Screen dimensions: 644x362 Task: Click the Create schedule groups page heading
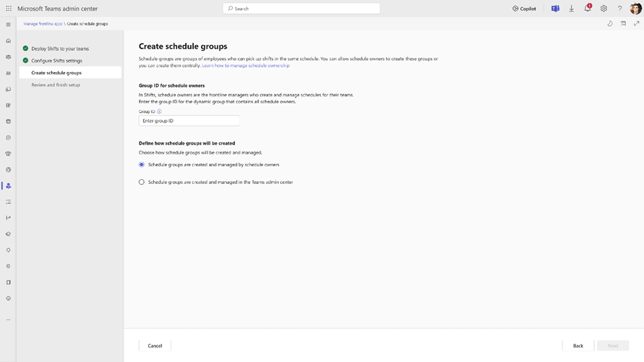point(182,46)
